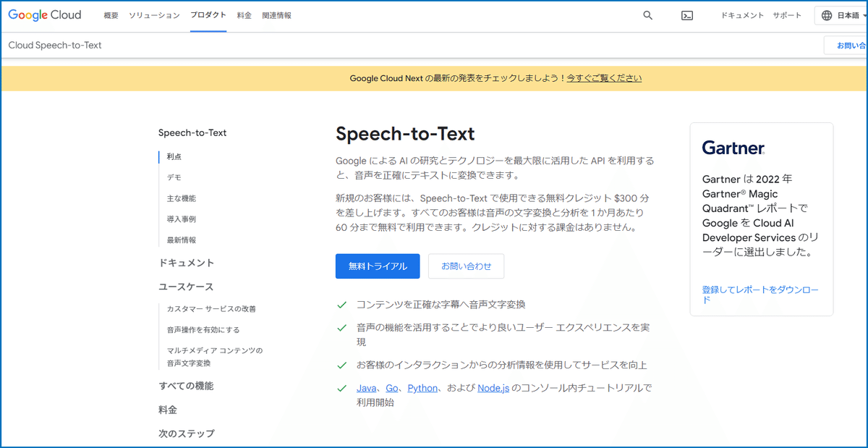
Task: Click checkmark beside Java, Go, Python bullet
Action: (x=342, y=389)
